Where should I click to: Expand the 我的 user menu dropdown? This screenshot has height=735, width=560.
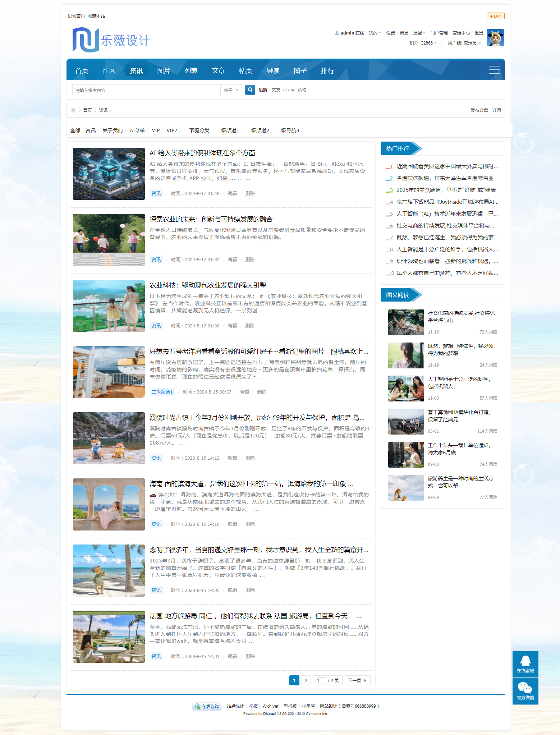pyautogui.click(x=375, y=33)
